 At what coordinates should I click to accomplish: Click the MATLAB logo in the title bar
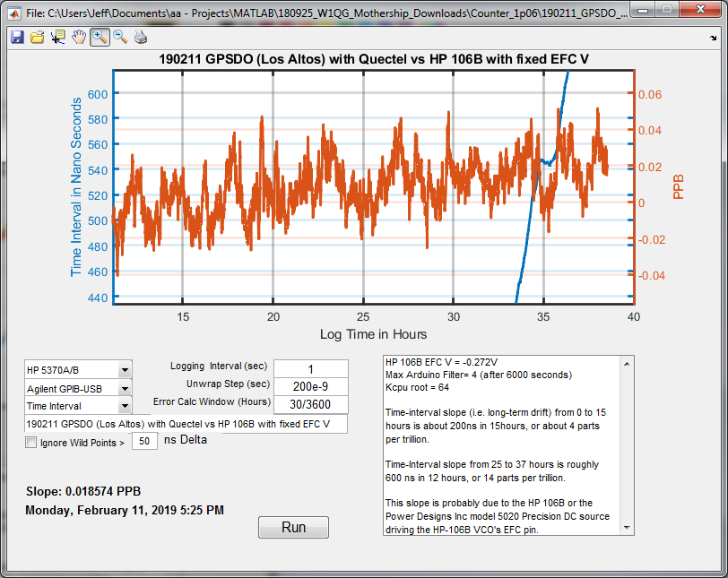click(14, 13)
